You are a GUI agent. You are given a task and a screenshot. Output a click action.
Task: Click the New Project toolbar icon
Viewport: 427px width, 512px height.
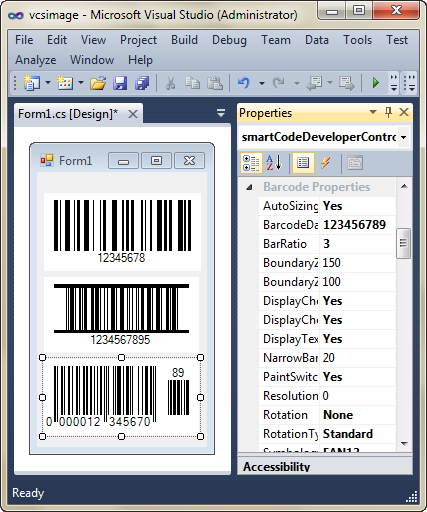(x=31, y=83)
